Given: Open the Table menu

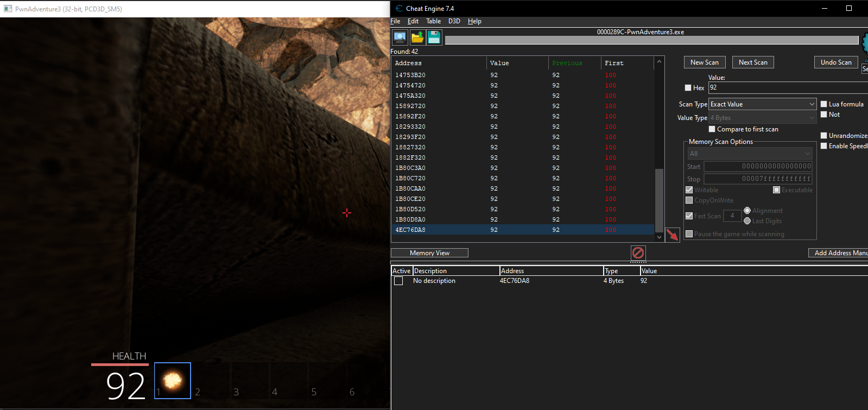Looking at the screenshot, I should (x=434, y=21).
